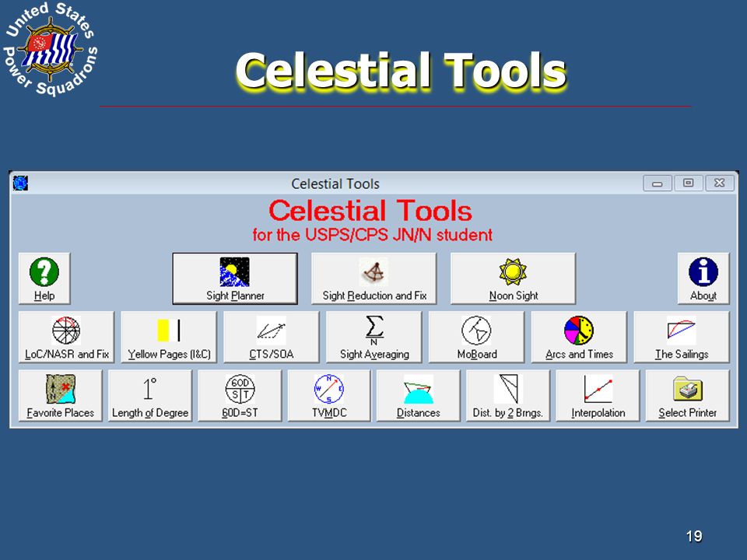Open Favorite Places map tool
The height and width of the screenshot is (560, 747).
tap(61, 395)
